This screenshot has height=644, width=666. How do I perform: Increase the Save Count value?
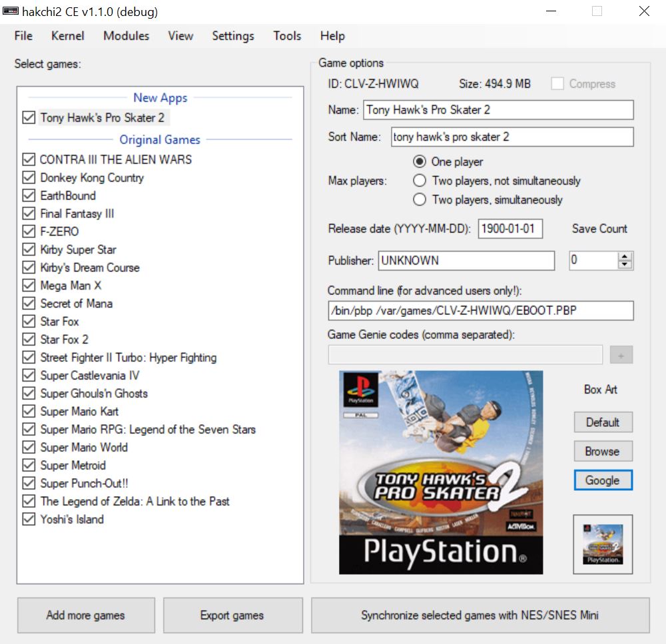point(625,256)
